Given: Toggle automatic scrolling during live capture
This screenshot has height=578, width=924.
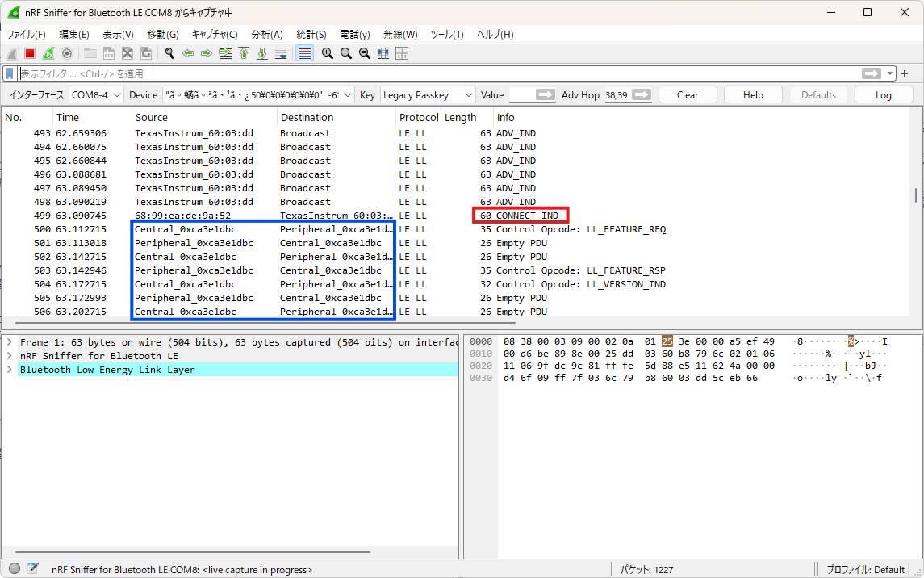Looking at the screenshot, I should pyautogui.click(x=282, y=53).
